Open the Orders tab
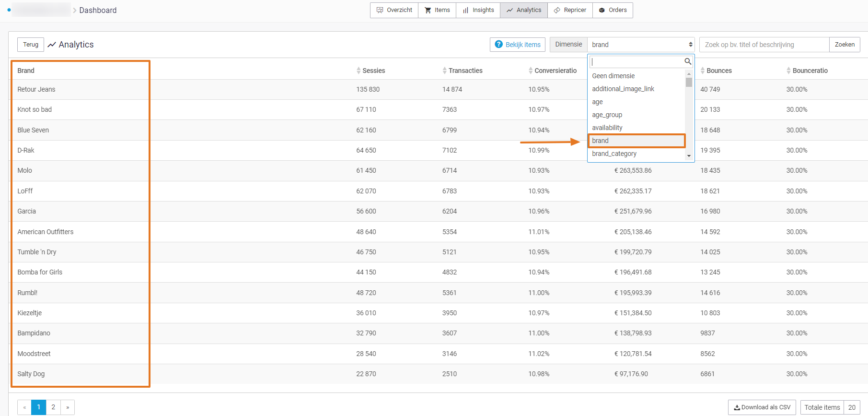The image size is (868, 416). click(613, 10)
